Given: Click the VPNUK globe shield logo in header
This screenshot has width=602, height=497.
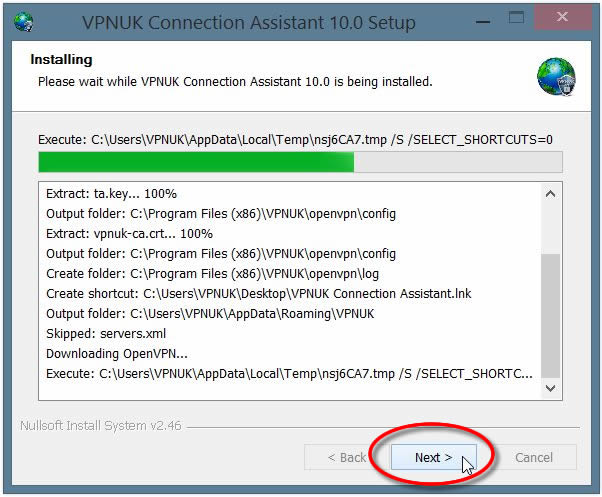Looking at the screenshot, I should (556, 76).
